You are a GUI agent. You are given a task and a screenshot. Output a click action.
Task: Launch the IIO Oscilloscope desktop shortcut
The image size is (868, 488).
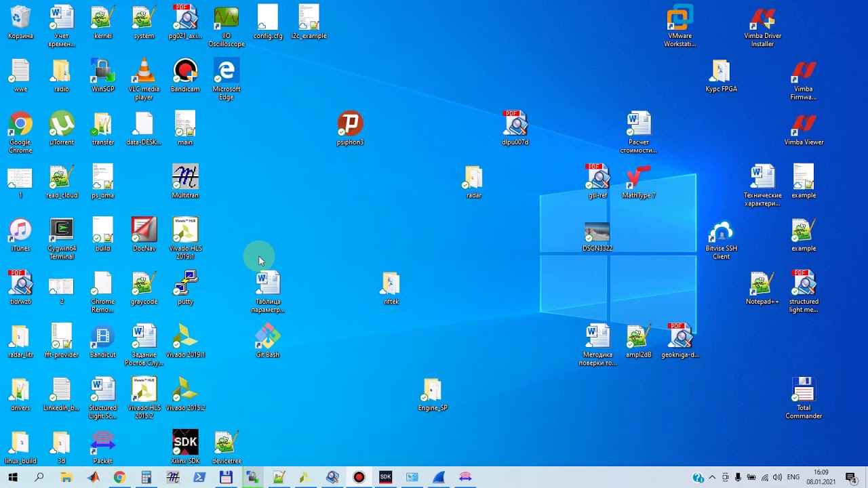(x=226, y=26)
